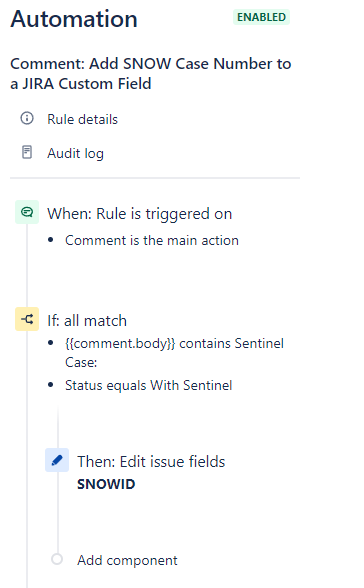Screen dimensions: 364x588
Task: Open the 'If: all match' condition
Action: pos(87,321)
